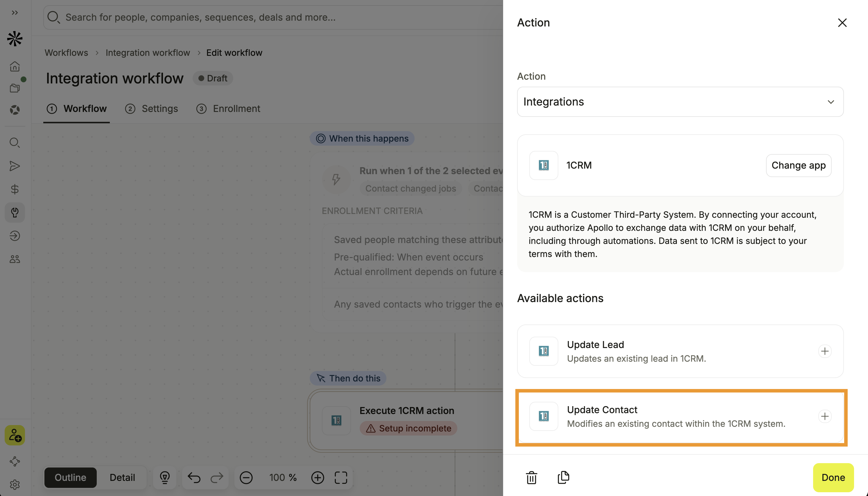868x496 pixels.
Task: Click the yellow Done button
Action: coord(833,477)
